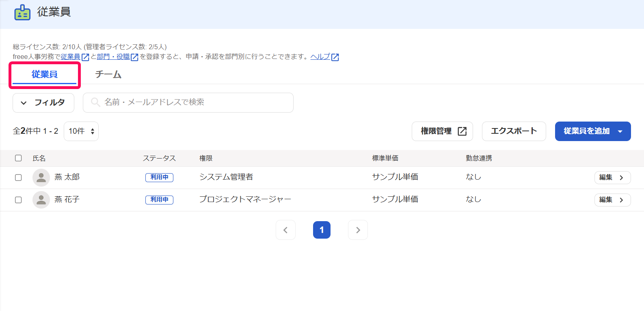Click 利用中 status badge for 燕 太郎
The image size is (644, 311).
point(159,177)
